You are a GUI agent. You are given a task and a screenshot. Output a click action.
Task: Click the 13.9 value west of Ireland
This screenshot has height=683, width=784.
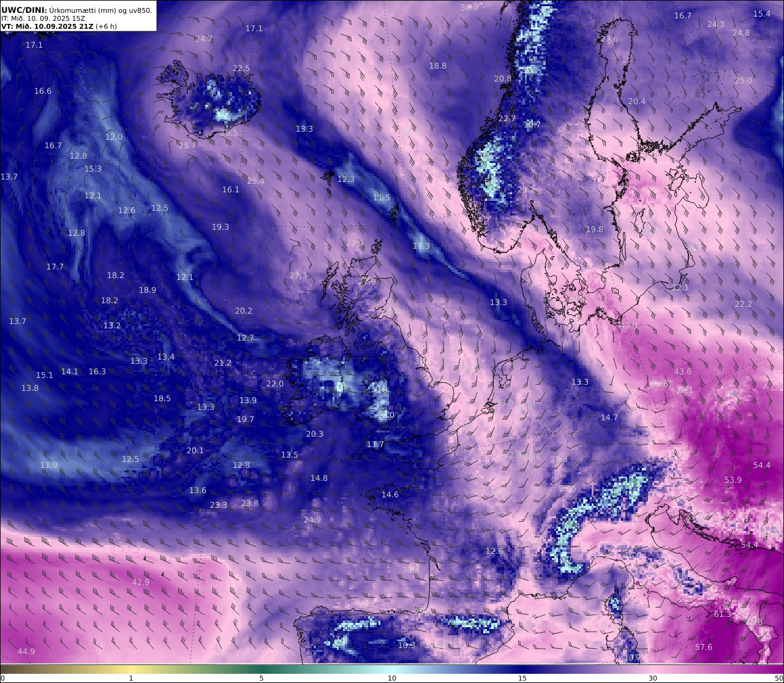click(248, 400)
